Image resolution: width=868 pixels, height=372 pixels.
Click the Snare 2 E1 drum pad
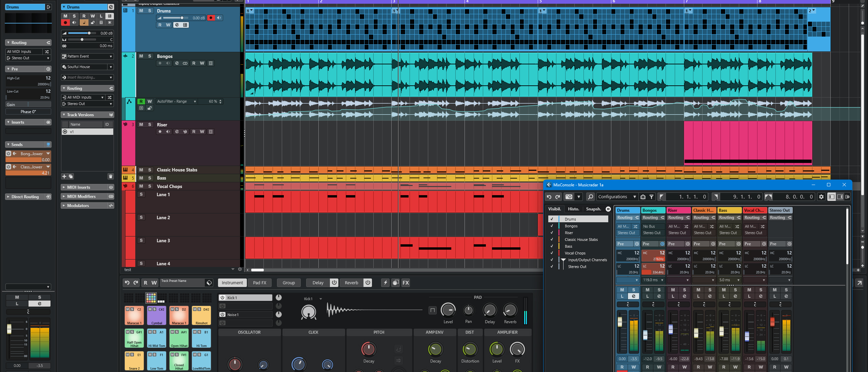tap(134, 361)
